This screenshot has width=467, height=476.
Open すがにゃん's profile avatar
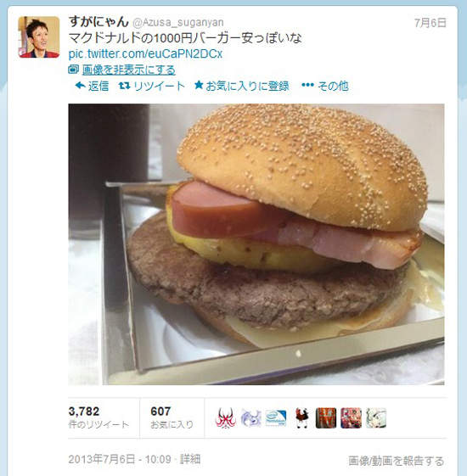pos(39,37)
